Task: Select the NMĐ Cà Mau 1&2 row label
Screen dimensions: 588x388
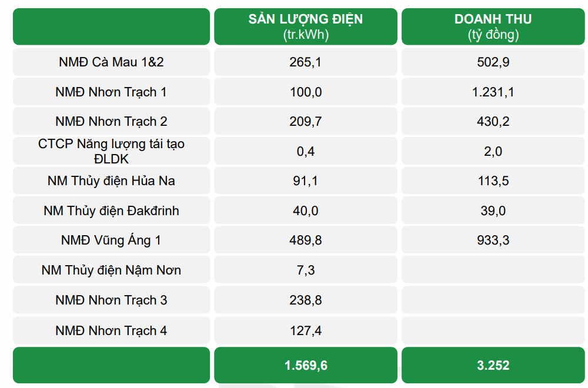Action: point(111,62)
